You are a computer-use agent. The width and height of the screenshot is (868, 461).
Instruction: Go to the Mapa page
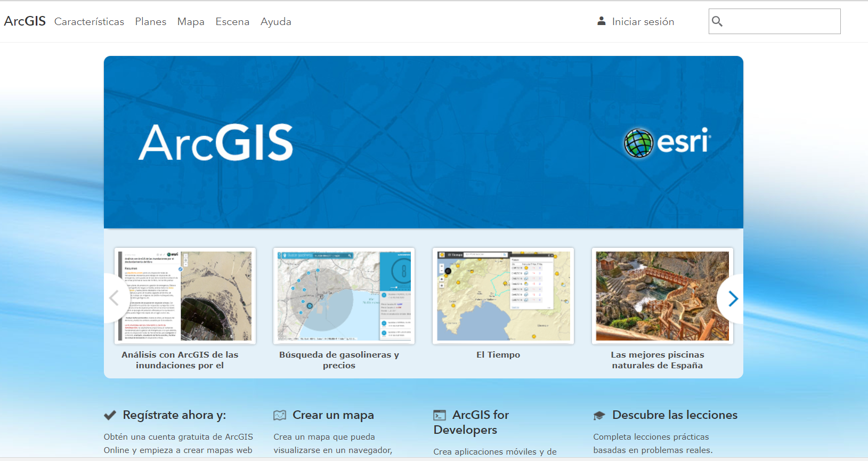(x=191, y=22)
